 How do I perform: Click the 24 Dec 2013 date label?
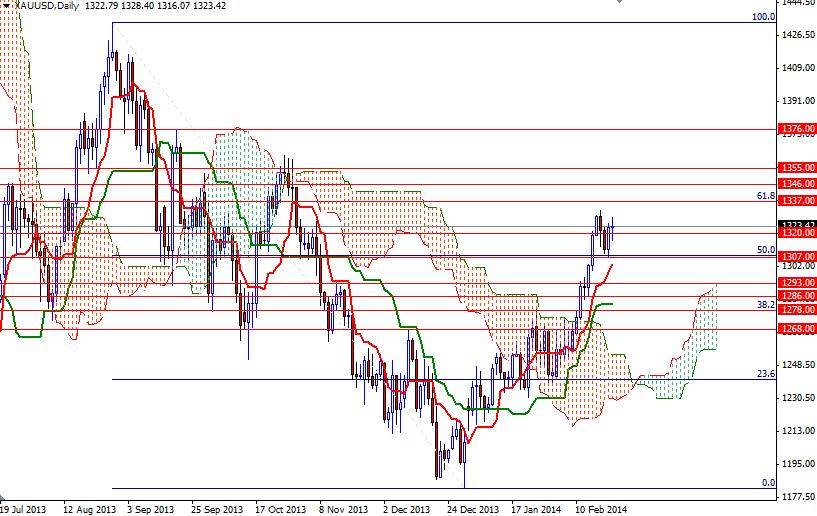pos(473,509)
